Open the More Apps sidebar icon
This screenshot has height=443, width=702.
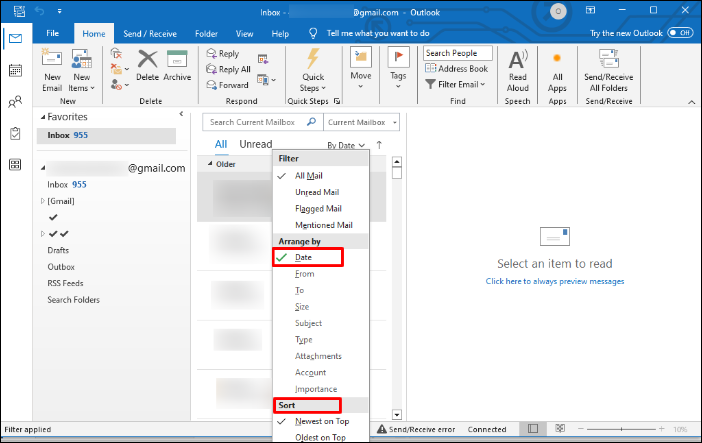point(16,164)
